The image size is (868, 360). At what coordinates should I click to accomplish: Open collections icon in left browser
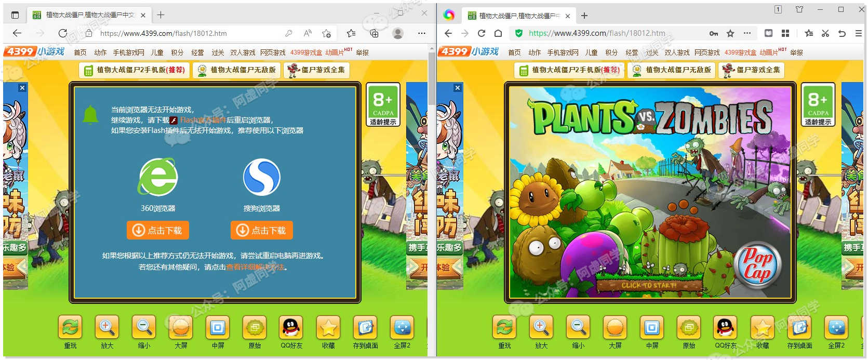click(x=374, y=33)
